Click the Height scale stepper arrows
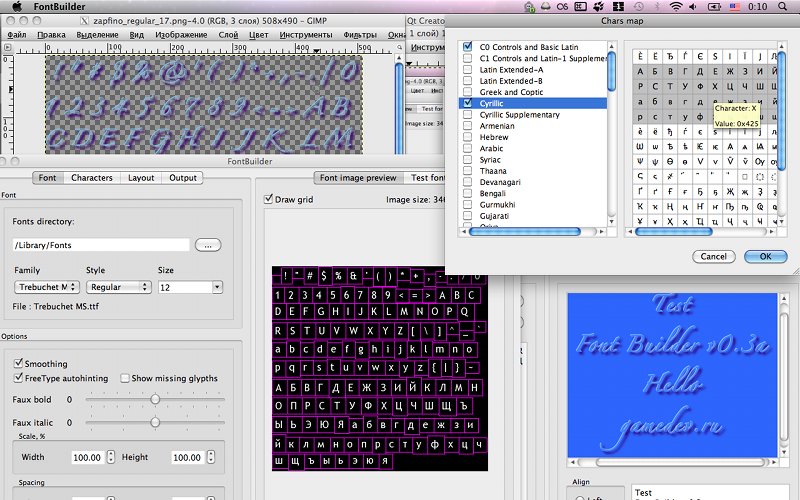The image size is (800, 500). pyautogui.click(x=211, y=457)
